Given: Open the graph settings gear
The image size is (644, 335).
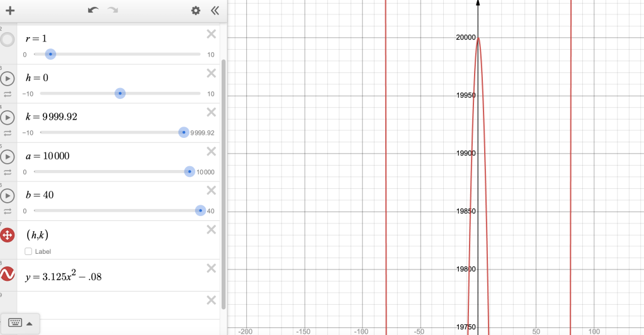Looking at the screenshot, I should pos(196,11).
